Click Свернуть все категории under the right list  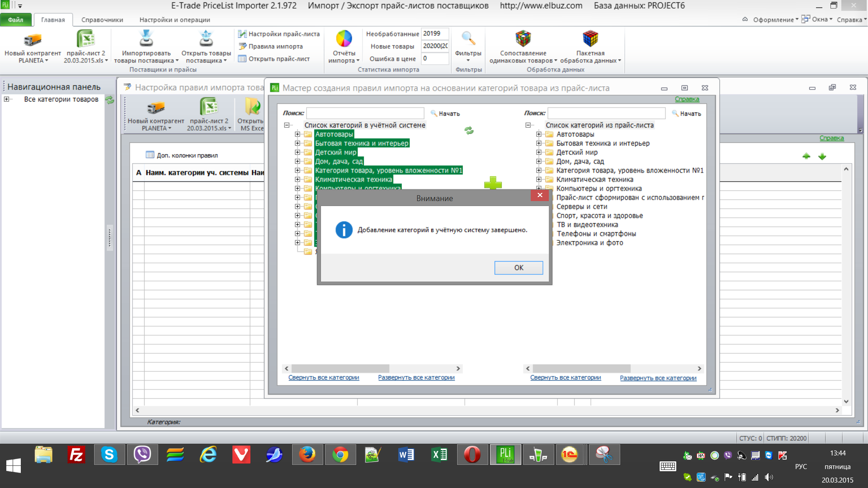(566, 378)
